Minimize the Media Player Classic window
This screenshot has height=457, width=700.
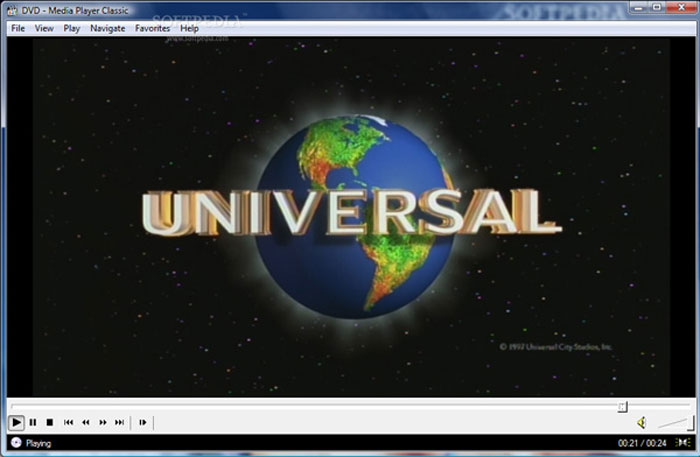(x=639, y=7)
